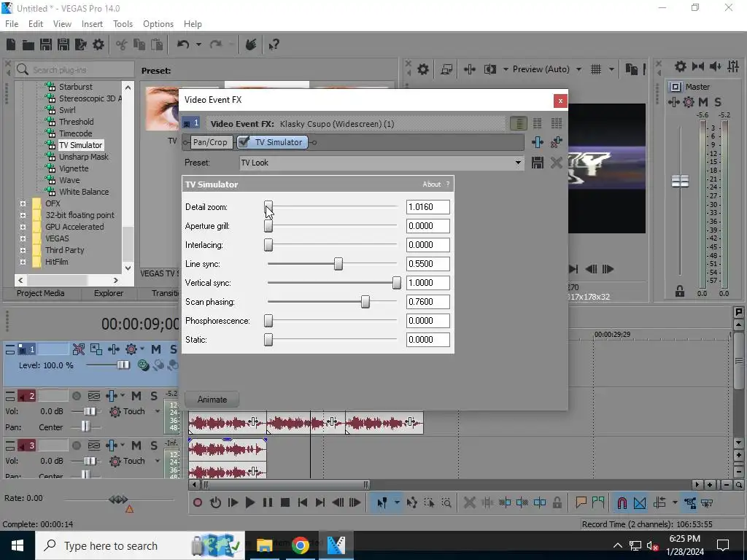Close the Video Event FX window

point(560,101)
